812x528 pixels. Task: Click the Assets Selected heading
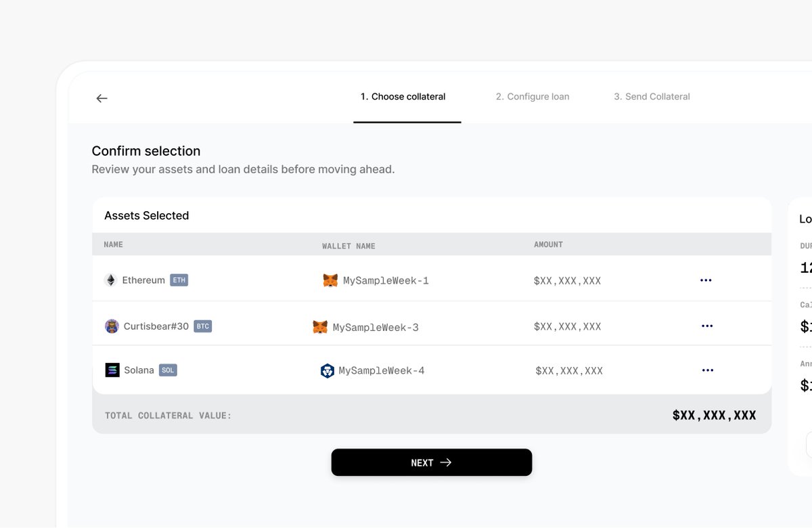[147, 215]
